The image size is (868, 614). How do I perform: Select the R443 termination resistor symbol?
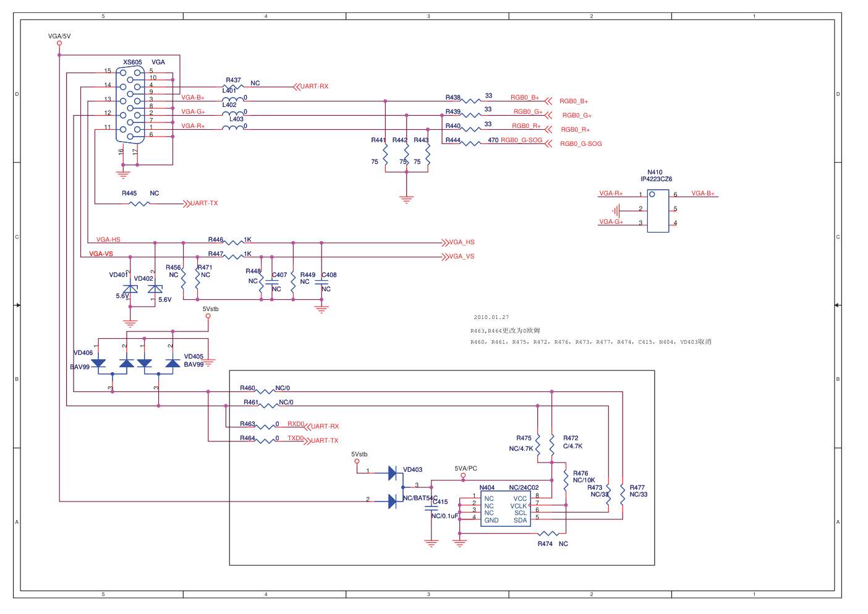(x=428, y=155)
